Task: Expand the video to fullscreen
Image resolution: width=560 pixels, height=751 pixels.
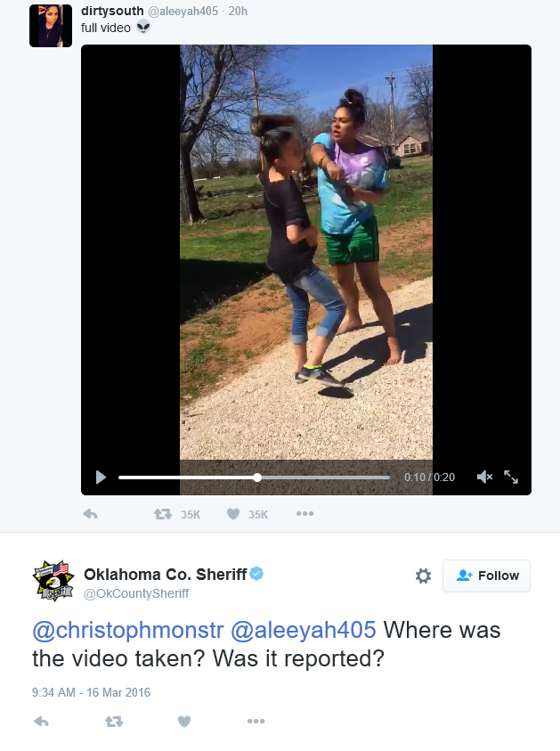Action: point(511,477)
